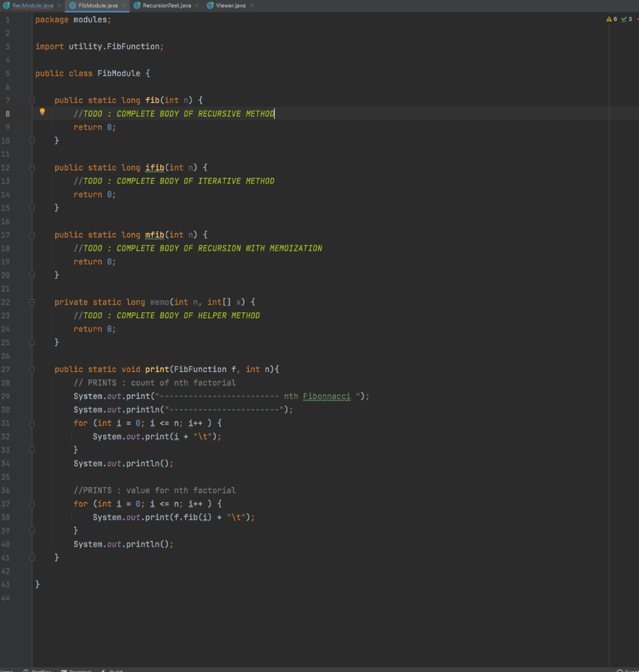Click the yellow lightbulb intention icon on line 8
This screenshot has width=639, height=672.
[42, 112]
